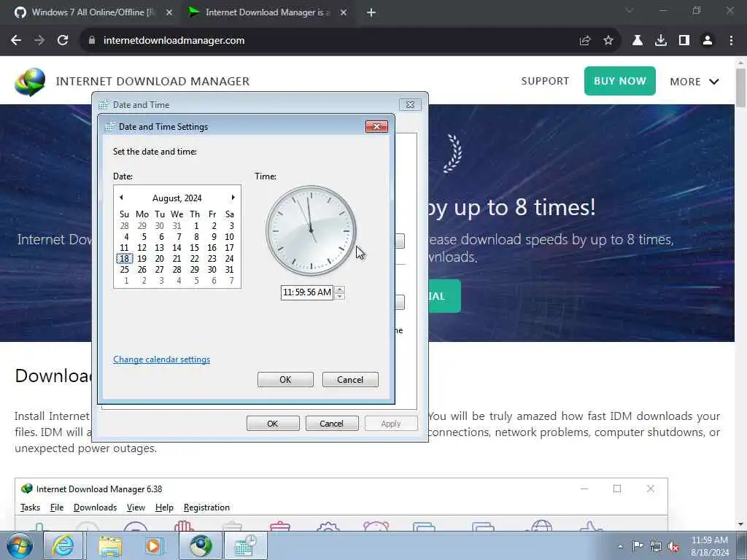
Task: Open Windows Explorer folder taskbar icon
Action: (111, 545)
